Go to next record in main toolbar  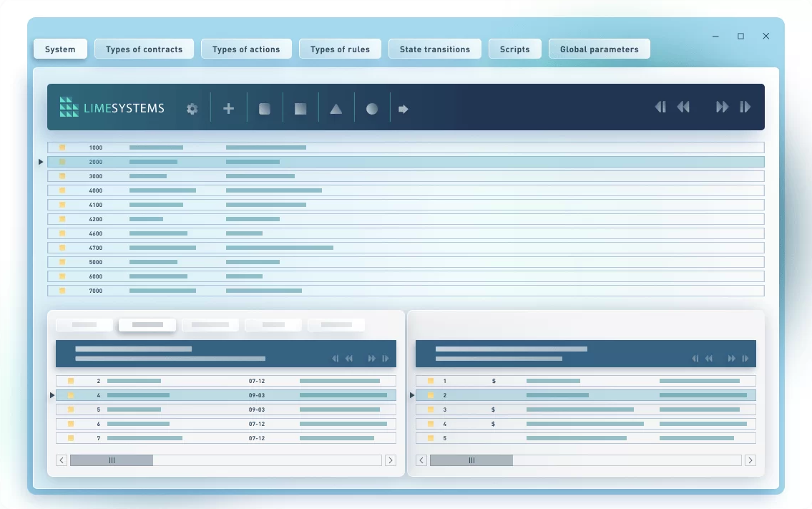722,107
